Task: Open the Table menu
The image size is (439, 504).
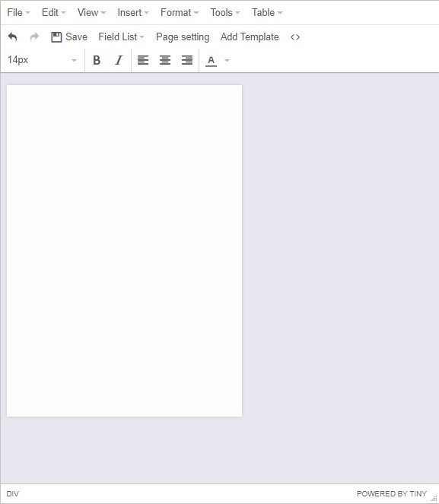Action: tap(267, 12)
